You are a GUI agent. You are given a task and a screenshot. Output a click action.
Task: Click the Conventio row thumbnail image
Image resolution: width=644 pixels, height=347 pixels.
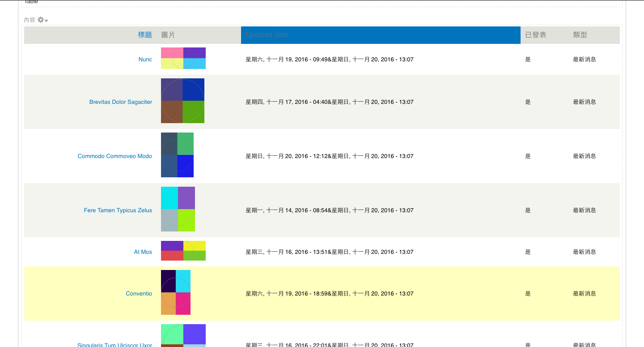(176, 292)
